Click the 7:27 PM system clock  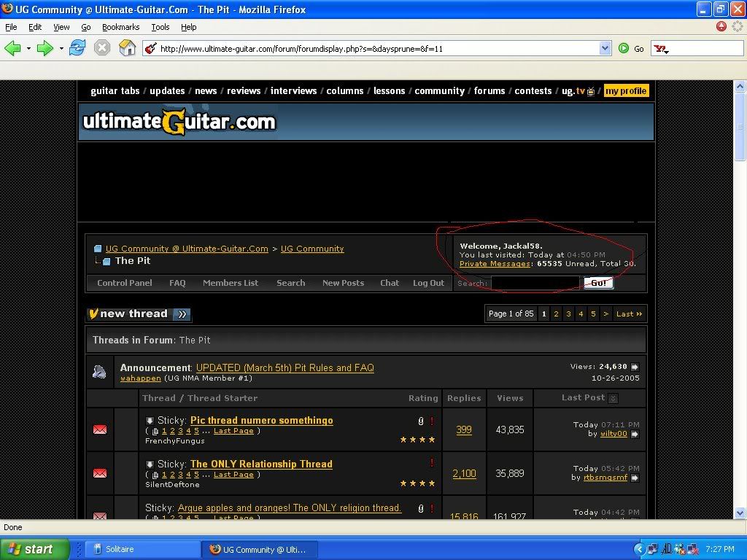click(720, 549)
